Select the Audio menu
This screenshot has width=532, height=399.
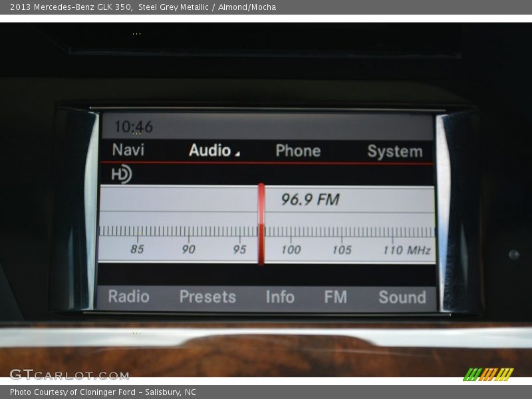(210, 150)
